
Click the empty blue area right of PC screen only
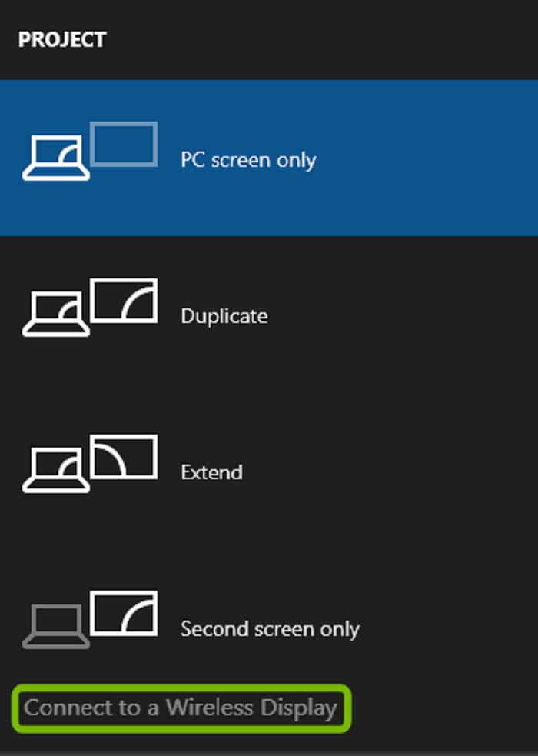click(x=427, y=158)
